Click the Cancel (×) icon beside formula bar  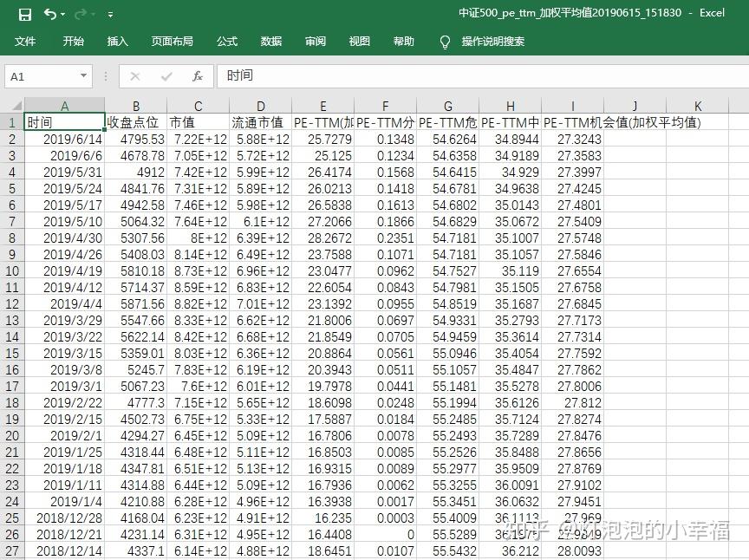click(136, 75)
